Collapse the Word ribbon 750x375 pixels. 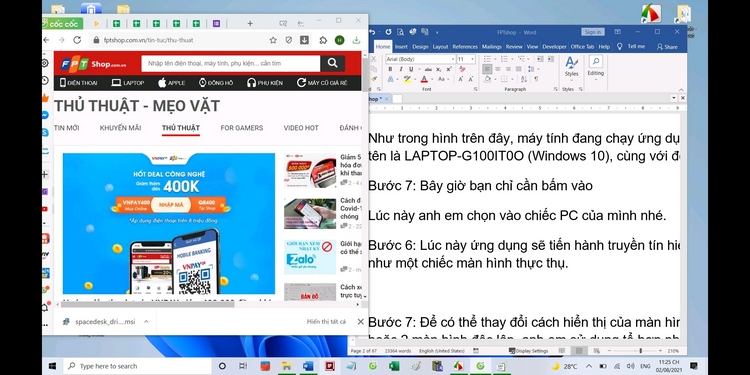point(681,90)
